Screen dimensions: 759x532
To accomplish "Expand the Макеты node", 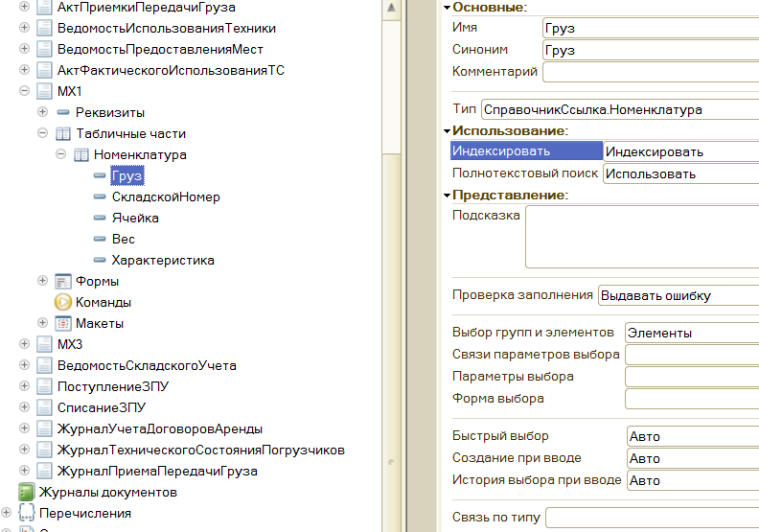I will (42, 322).
